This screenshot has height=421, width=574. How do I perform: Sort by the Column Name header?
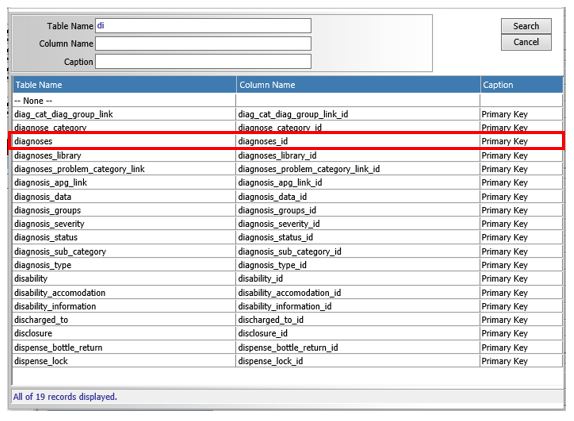pyautogui.click(x=358, y=85)
